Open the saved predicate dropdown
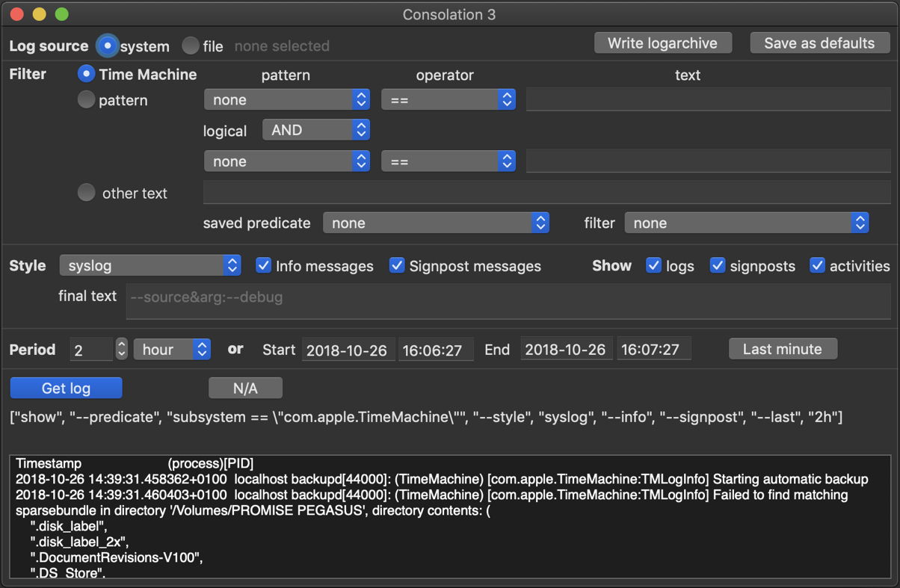This screenshot has height=588, width=900. pos(436,223)
